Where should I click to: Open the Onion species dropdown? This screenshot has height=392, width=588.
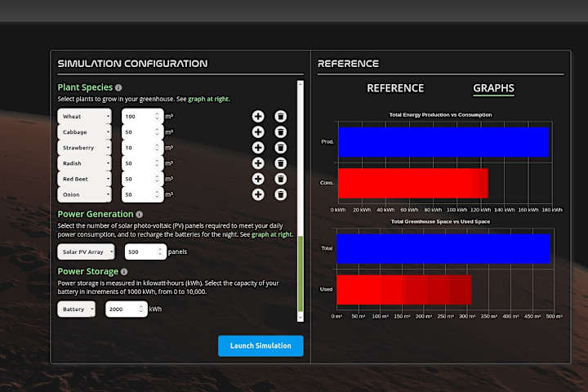[x=84, y=194]
